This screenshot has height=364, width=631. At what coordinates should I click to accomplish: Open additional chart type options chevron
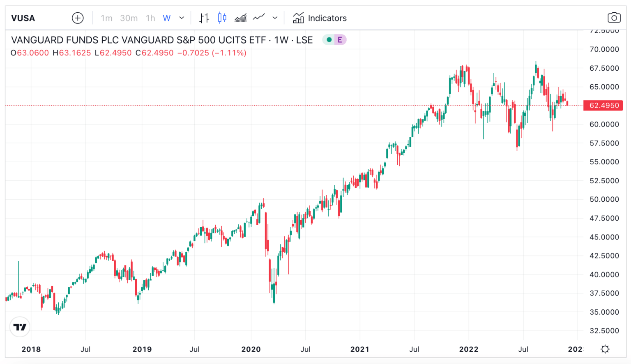point(275,18)
